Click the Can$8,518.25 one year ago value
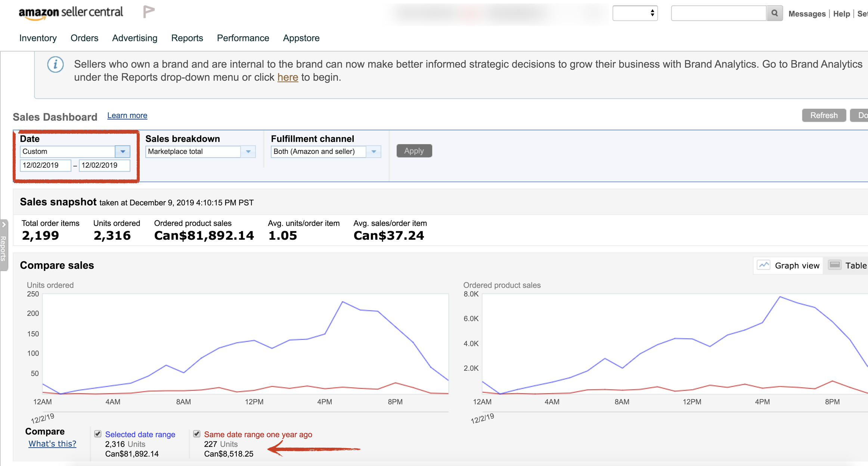868x466 pixels. click(229, 454)
